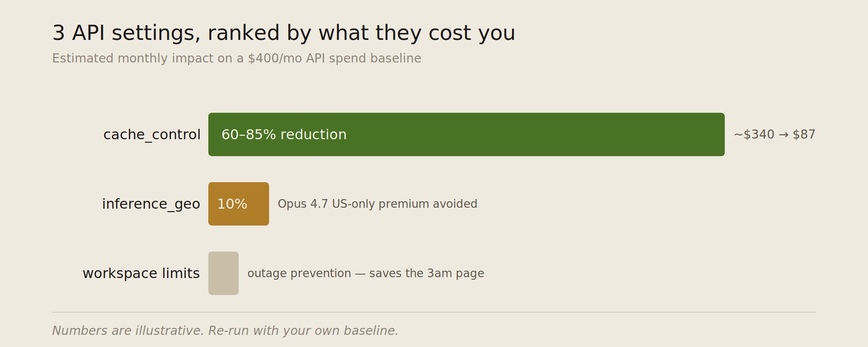Screen dimensions: 868x347
Task: Click the subtitle about $400/mo baseline
Action: [237, 58]
